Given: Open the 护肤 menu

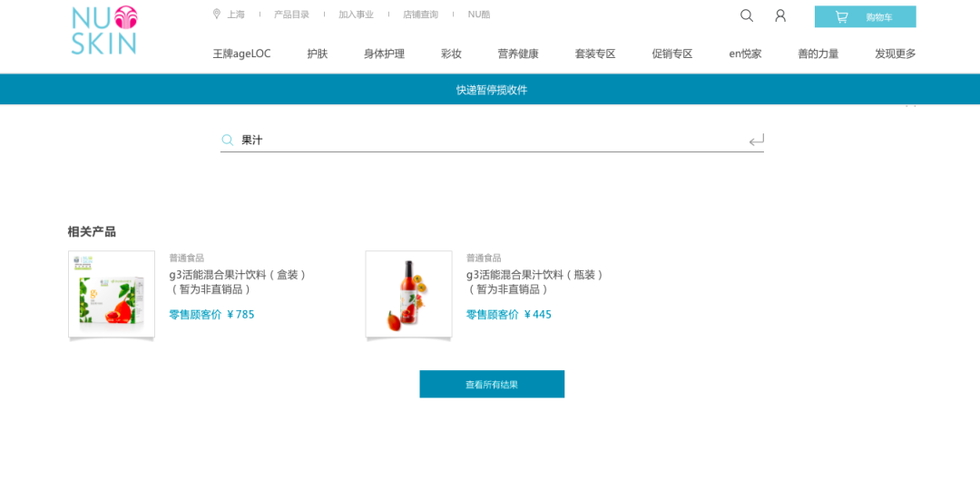Looking at the screenshot, I should (x=318, y=54).
